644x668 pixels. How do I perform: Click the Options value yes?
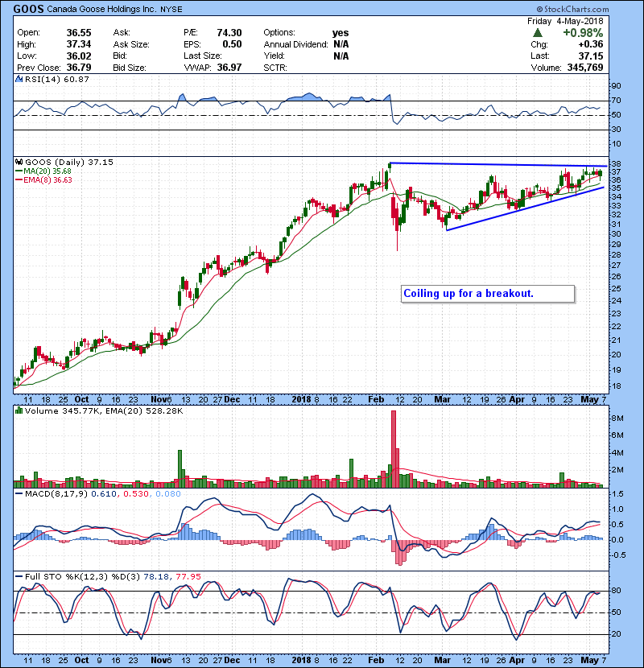point(341,33)
